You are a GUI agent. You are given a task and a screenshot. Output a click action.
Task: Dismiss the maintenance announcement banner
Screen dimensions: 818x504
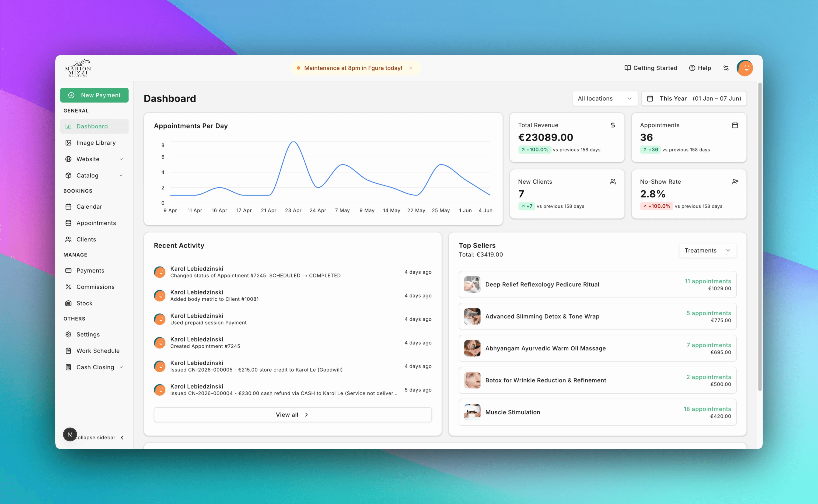[x=411, y=68]
